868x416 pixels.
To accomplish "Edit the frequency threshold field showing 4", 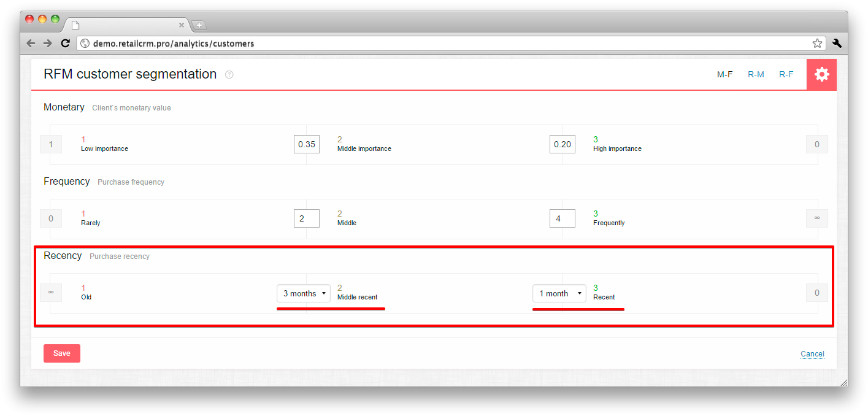I will [x=563, y=218].
